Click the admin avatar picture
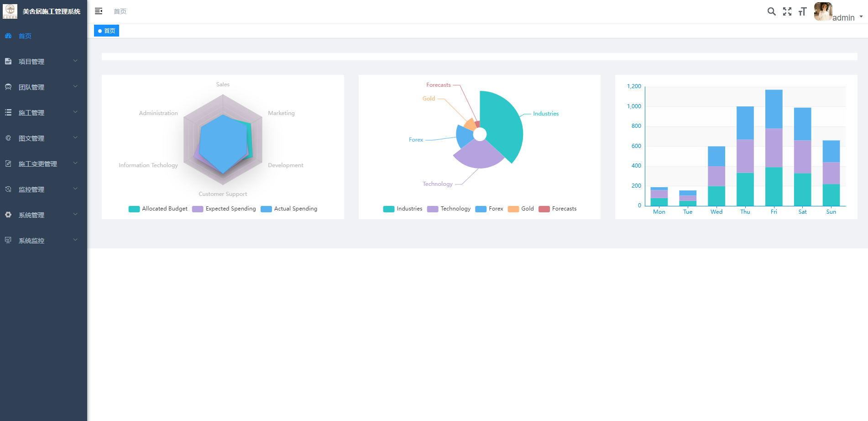The height and width of the screenshot is (421, 868). click(823, 11)
